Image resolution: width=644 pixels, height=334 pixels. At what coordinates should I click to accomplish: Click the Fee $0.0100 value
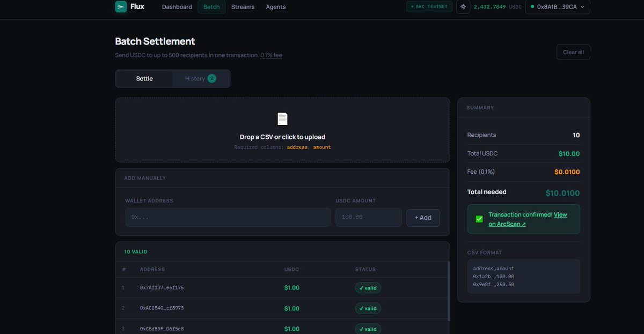567,172
